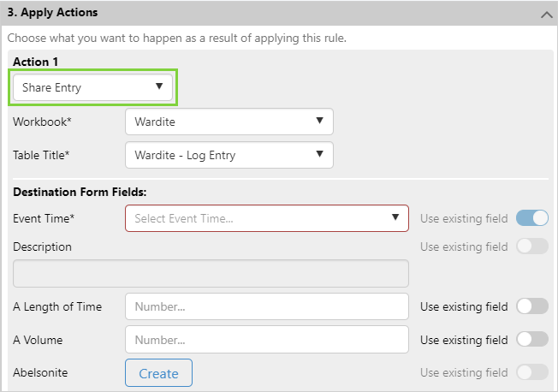The height and width of the screenshot is (392, 558).
Task: Enable A Volume use existing field toggle
Action: point(532,340)
